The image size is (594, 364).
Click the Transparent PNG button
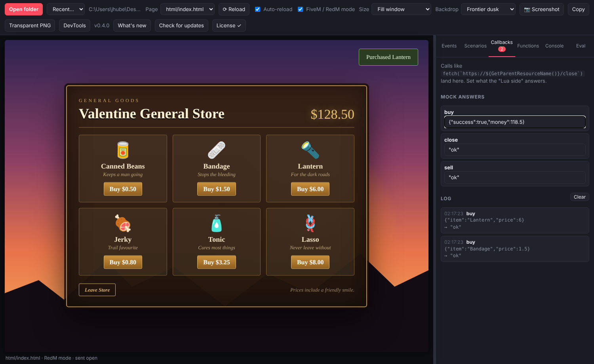pyautogui.click(x=30, y=25)
